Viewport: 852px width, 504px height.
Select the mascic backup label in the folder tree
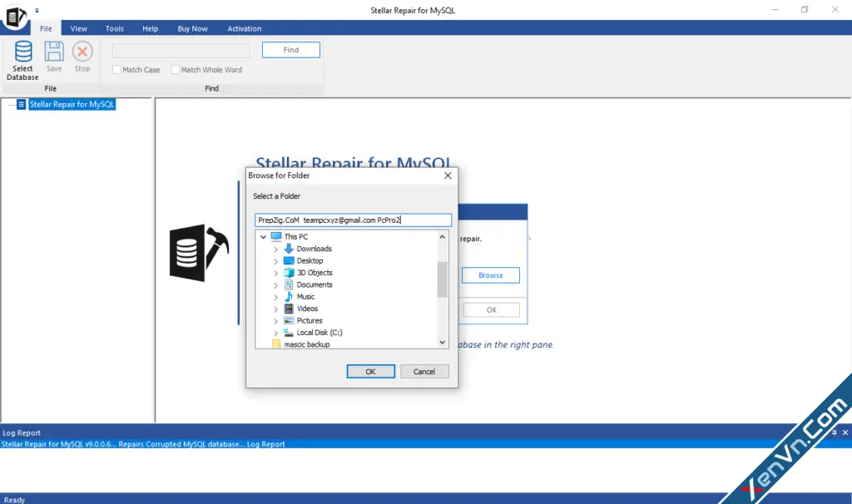pyautogui.click(x=306, y=344)
